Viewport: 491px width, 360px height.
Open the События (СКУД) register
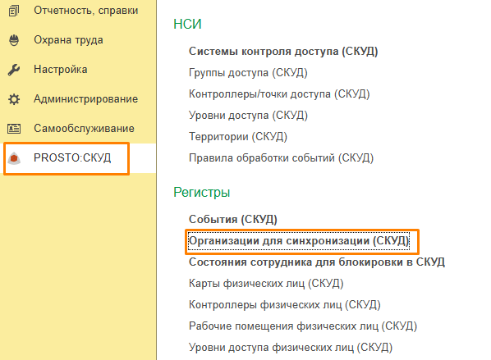pyautogui.click(x=233, y=219)
